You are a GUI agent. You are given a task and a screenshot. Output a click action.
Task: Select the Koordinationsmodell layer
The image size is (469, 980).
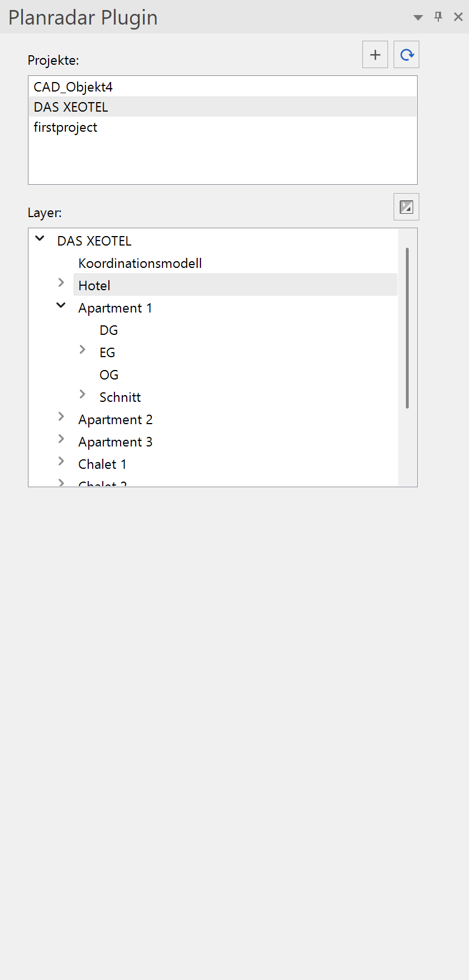pyautogui.click(x=140, y=263)
